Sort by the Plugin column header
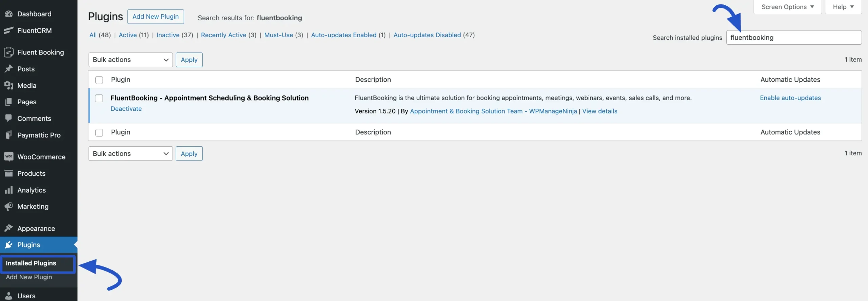This screenshot has width=868, height=301. pyautogui.click(x=121, y=80)
